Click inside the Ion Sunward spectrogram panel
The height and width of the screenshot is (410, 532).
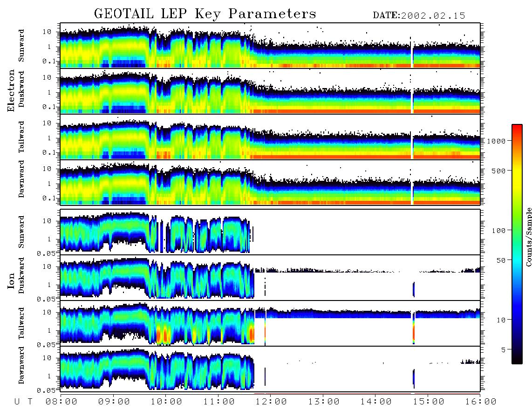tap(270, 232)
